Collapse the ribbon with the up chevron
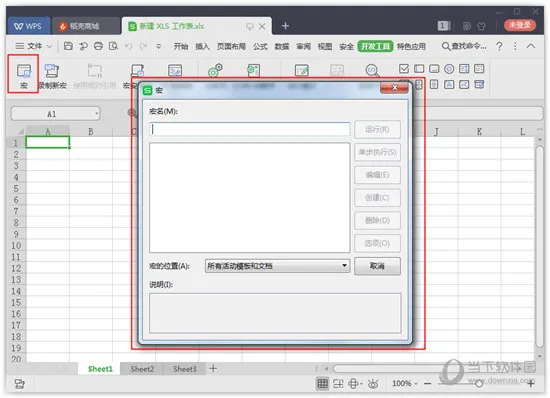The width and height of the screenshot is (550, 398). click(531, 46)
